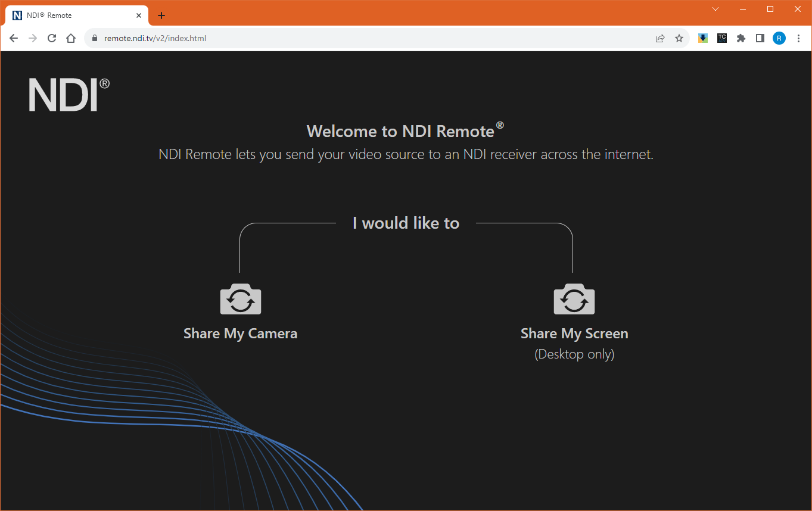Screen dimensions: 812x511
Task: Open the profile avatar menu
Action: pos(779,38)
